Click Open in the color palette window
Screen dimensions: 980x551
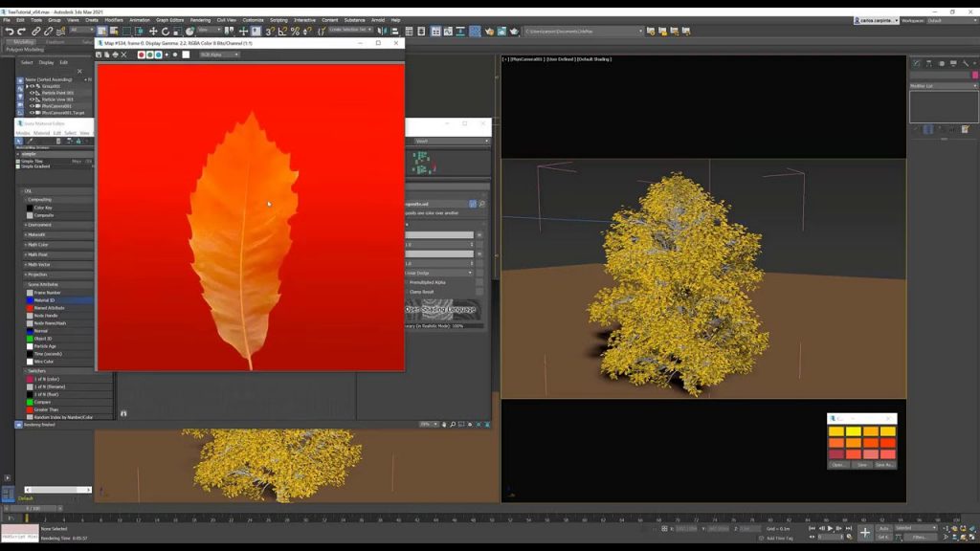[x=839, y=464]
